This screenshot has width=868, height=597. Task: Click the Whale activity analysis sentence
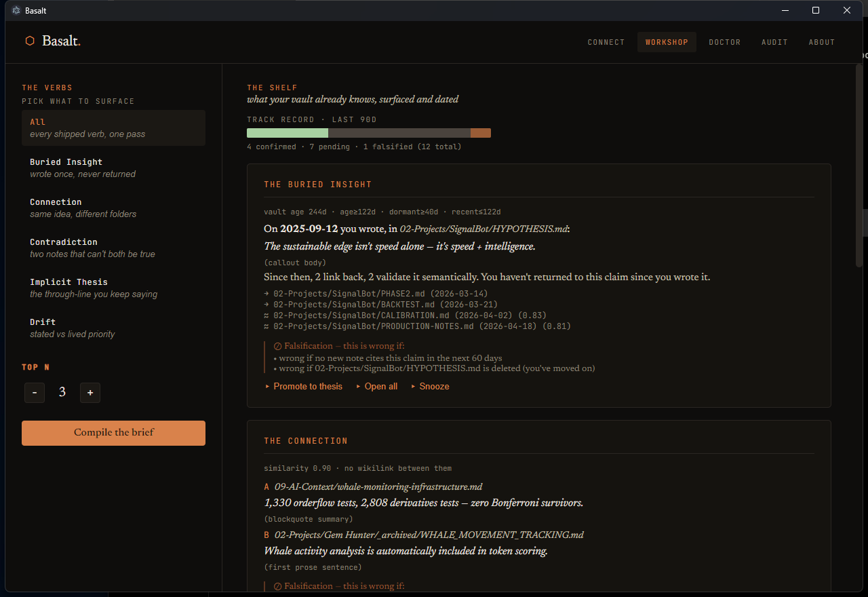click(x=406, y=551)
